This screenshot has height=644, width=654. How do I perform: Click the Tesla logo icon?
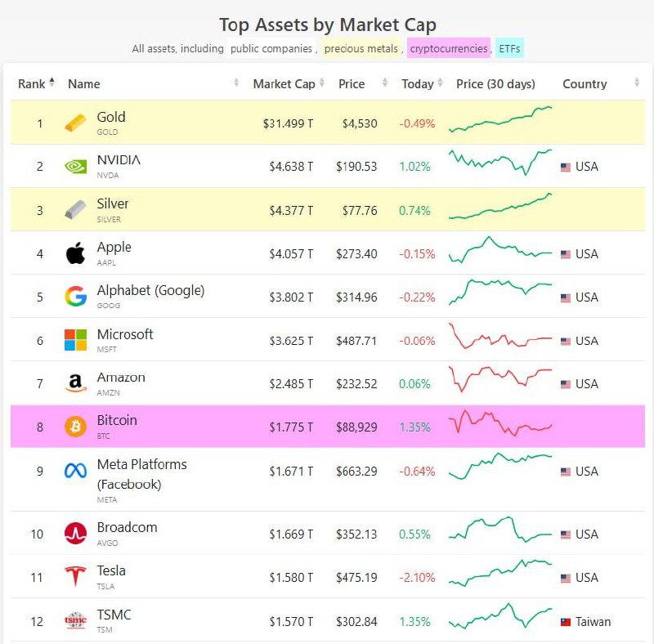coord(75,577)
